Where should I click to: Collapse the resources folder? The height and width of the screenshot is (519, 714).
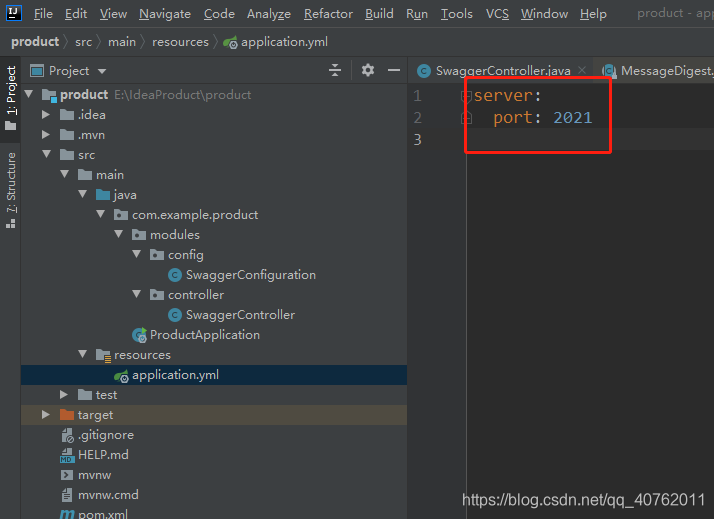tap(82, 354)
